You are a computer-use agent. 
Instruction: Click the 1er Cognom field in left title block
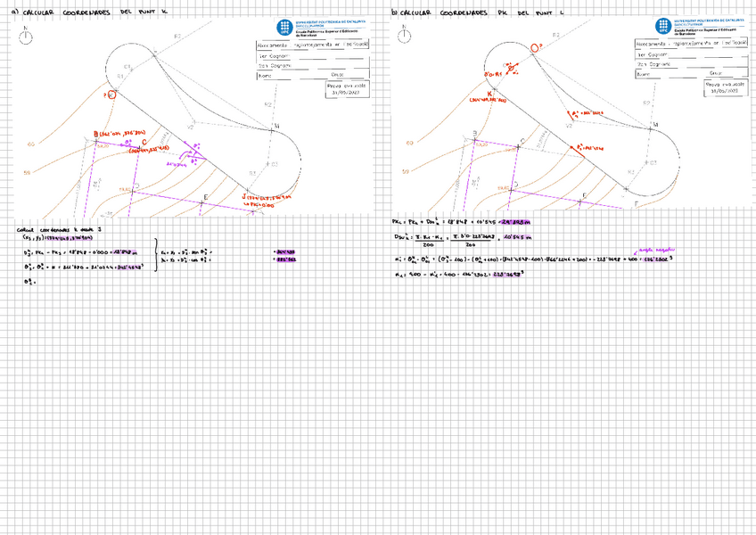tap(310, 54)
